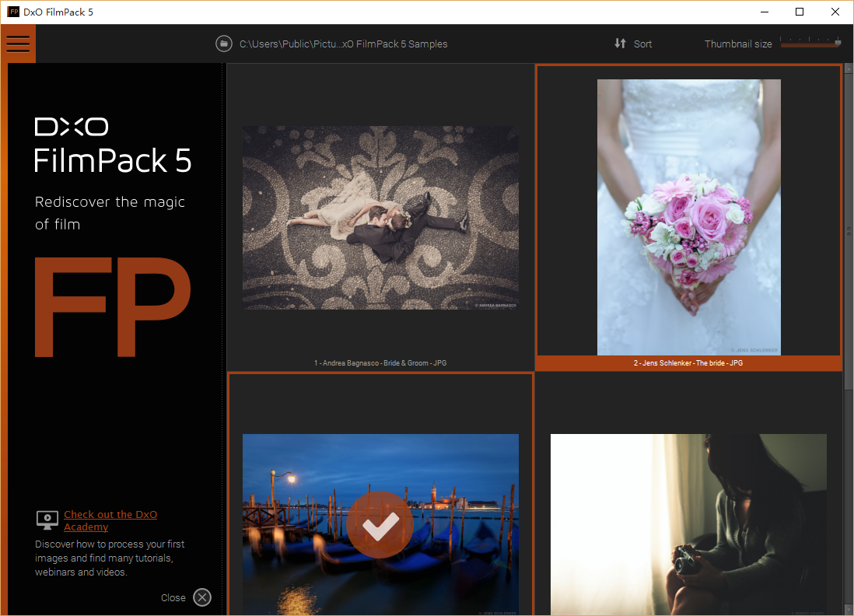Click the Samples folder path text
This screenshot has width=854, height=616.
343,44
